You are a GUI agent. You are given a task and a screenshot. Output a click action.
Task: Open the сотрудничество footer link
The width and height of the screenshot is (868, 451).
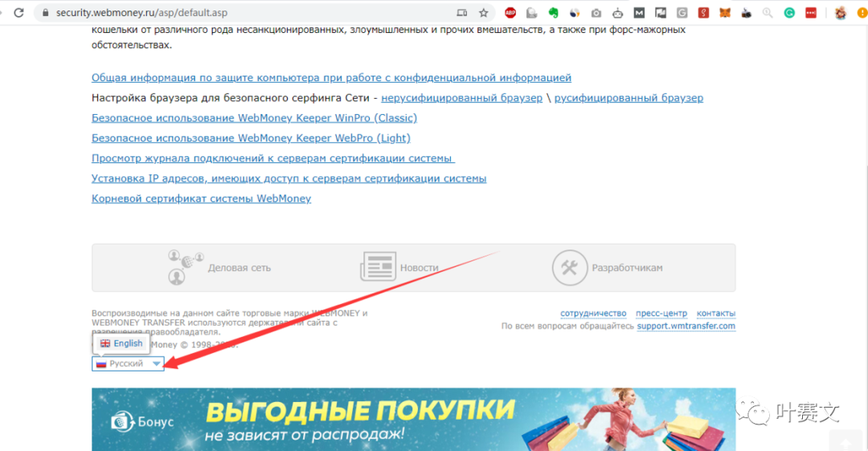pyautogui.click(x=593, y=314)
